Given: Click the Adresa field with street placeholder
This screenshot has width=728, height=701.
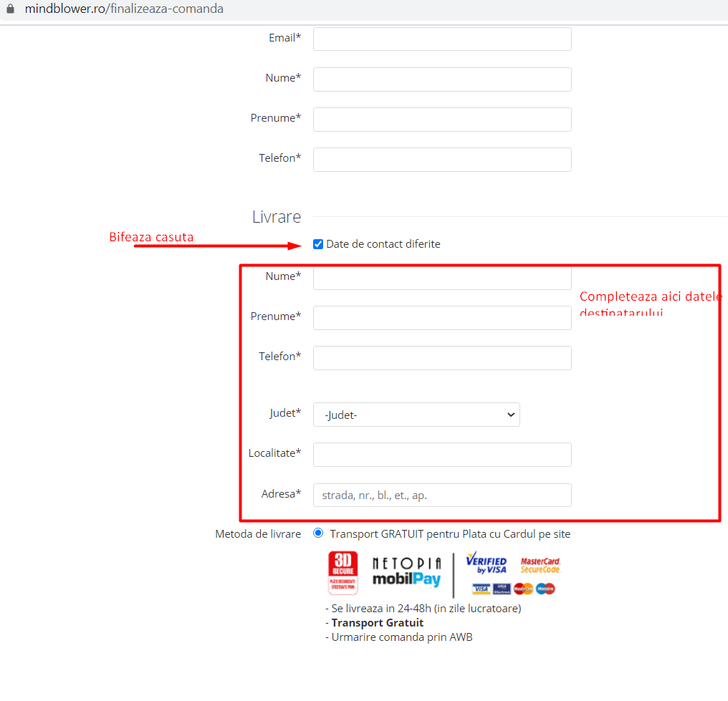Looking at the screenshot, I should pos(442,495).
